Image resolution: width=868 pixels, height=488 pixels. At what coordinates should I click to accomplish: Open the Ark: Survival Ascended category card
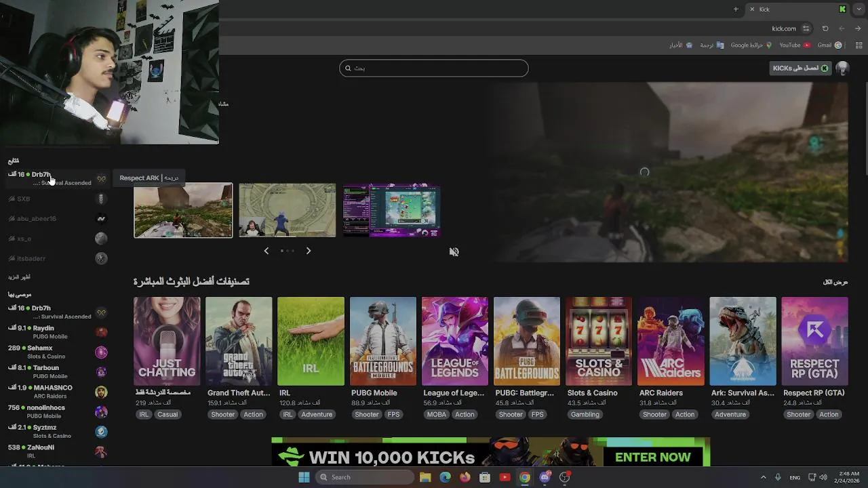[743, 341]
